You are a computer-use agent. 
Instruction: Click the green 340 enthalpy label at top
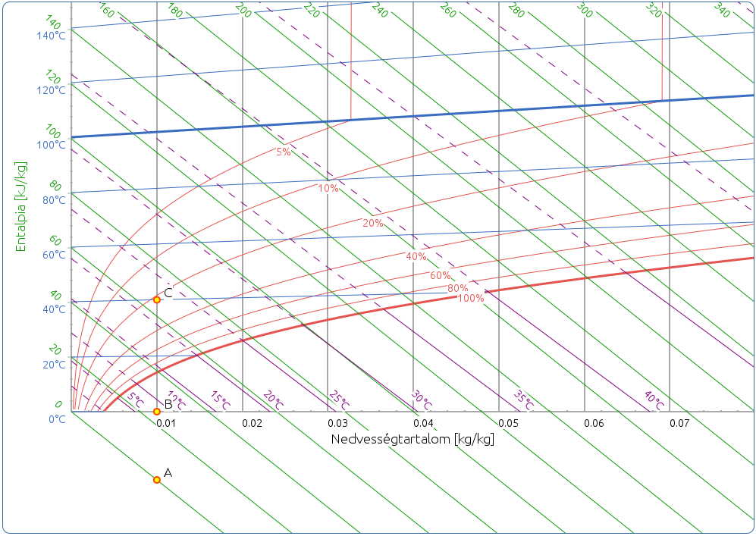pos(722,10)
